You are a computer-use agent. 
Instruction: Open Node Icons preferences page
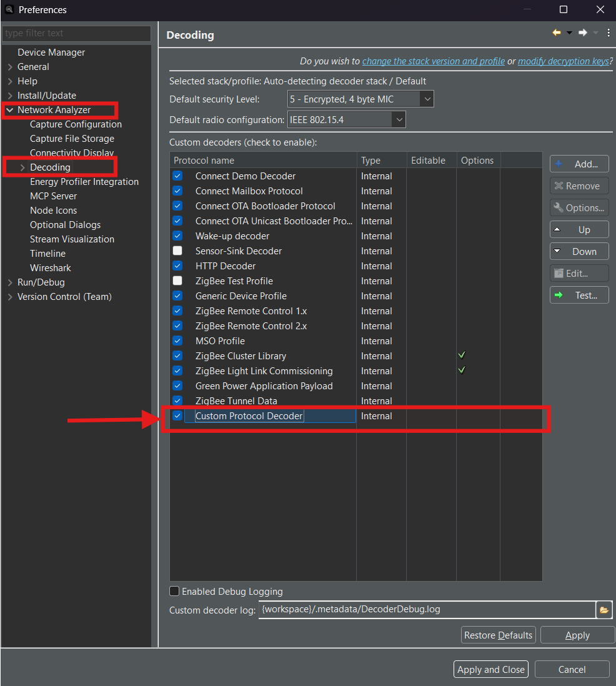(53, 211)
